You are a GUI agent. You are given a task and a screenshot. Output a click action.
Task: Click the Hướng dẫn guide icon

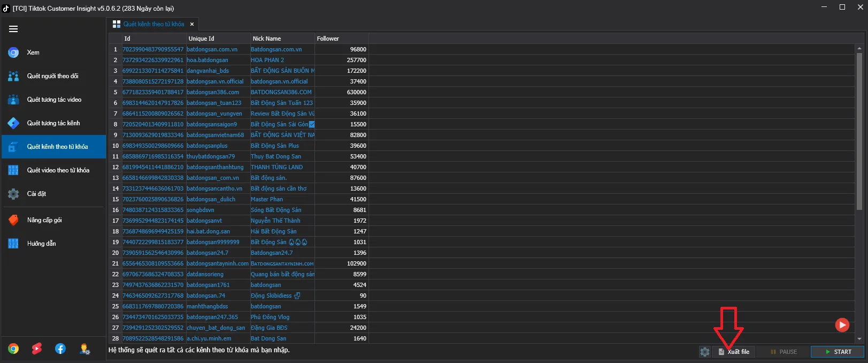coord(13,244)
